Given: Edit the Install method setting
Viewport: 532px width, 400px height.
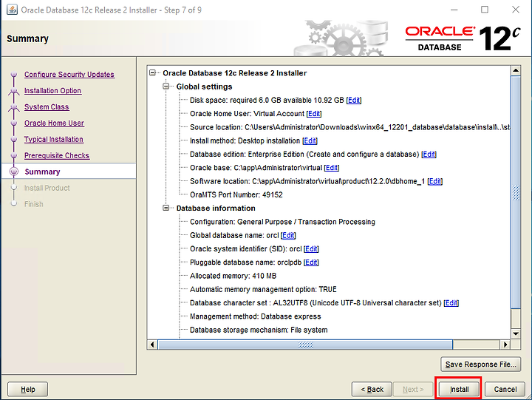Looking at the screenshot, I should click(310, 140).
